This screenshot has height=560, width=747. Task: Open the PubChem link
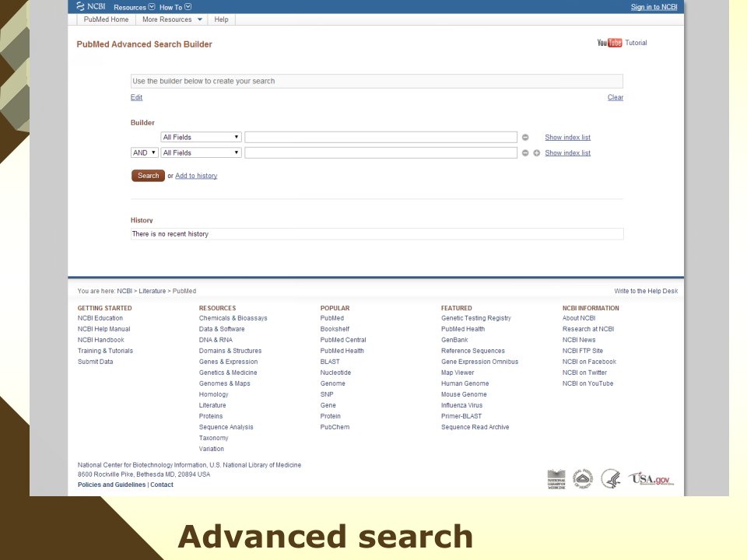[335, 427]
